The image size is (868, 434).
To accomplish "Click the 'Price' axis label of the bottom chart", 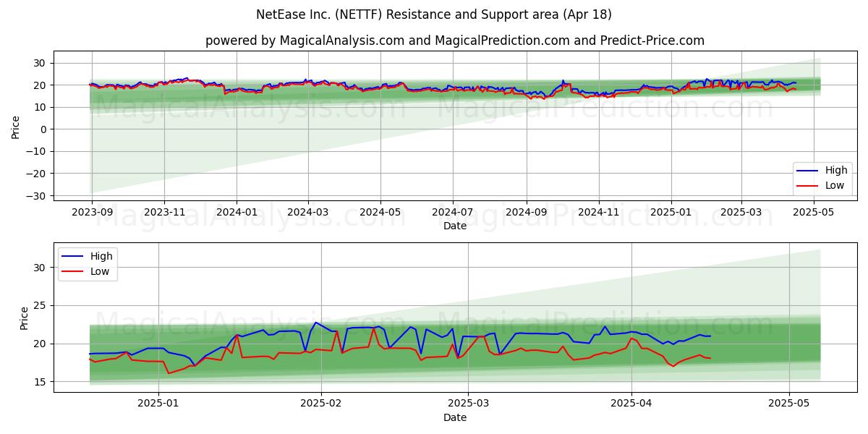I will [x=24, y=318].
